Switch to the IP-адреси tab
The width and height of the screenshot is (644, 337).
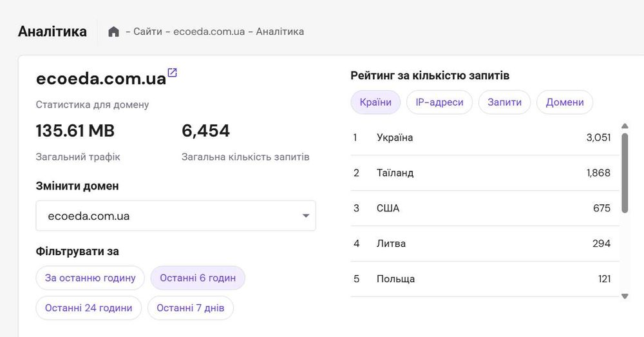tap(439, 102)
